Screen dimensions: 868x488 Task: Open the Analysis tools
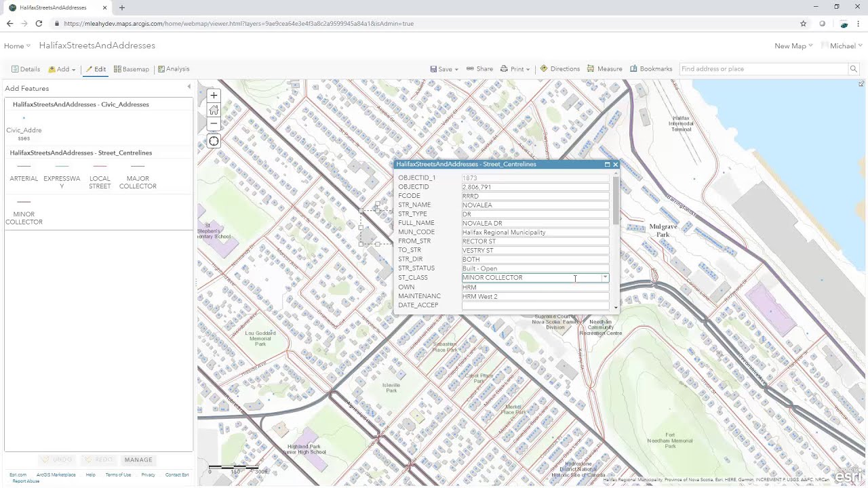point(174,69)
